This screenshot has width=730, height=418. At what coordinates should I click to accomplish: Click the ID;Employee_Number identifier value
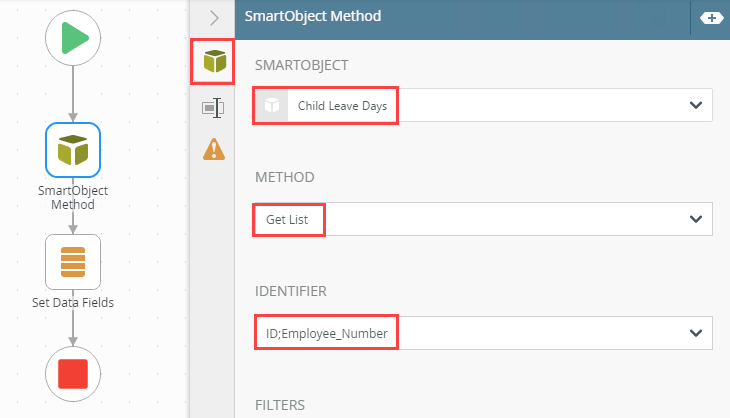click(x=327, y=333)
